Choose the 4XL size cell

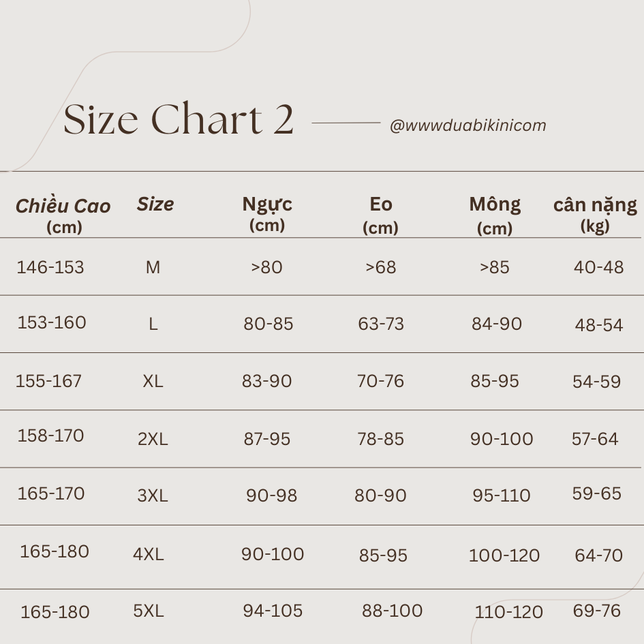point(149,555)
